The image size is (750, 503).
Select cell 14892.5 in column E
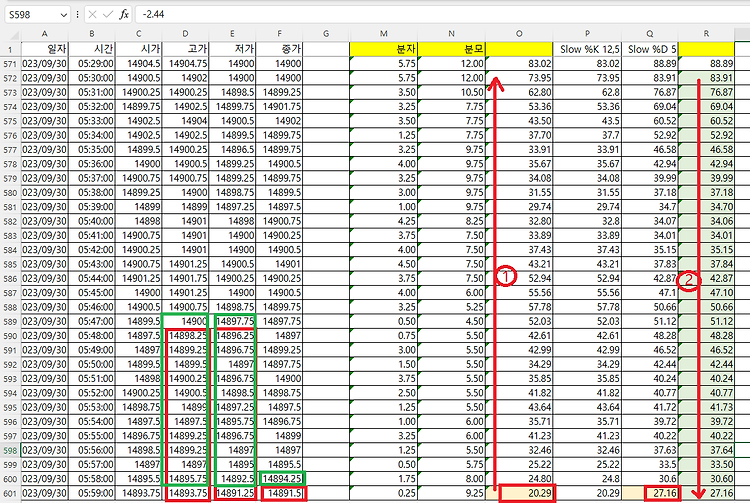pyautogui.click(x=232, y=479)
